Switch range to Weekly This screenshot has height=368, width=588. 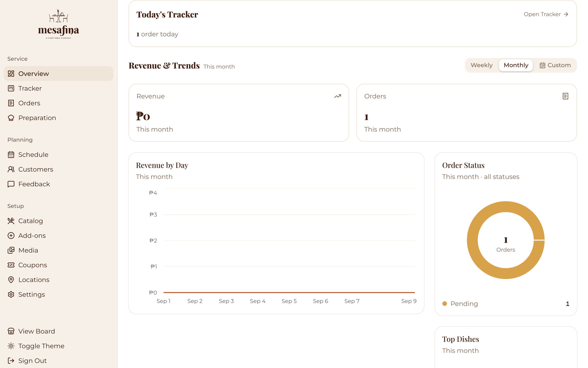click(481, 65)
